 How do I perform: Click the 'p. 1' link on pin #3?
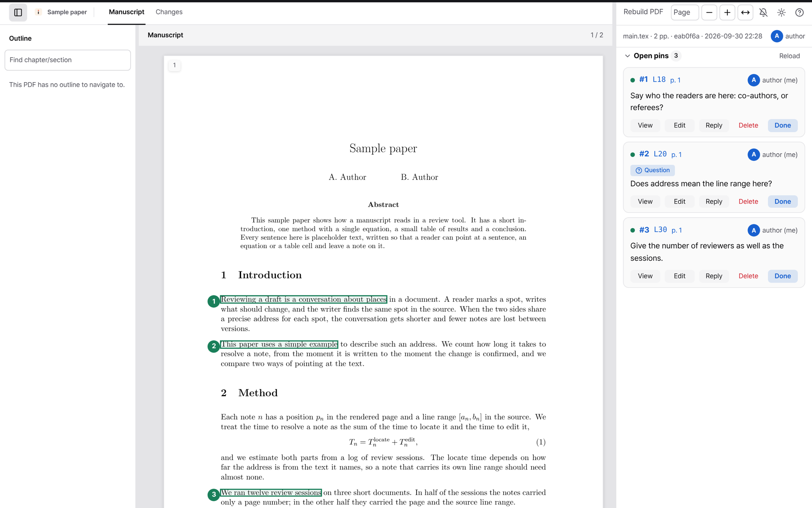pos(677,230)
